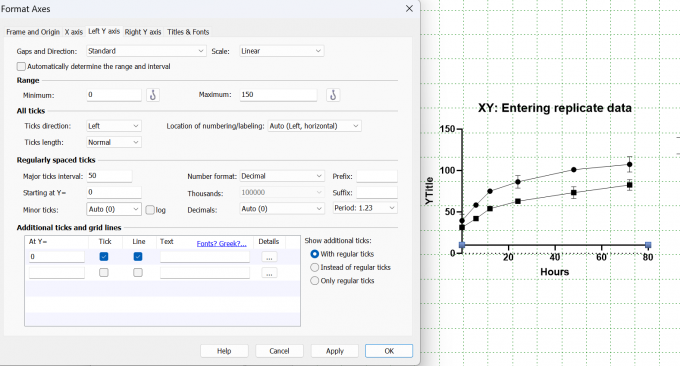Click the At Y= field containing 0
The width and height of the screenshot is (680, 366).
point(57,257)
